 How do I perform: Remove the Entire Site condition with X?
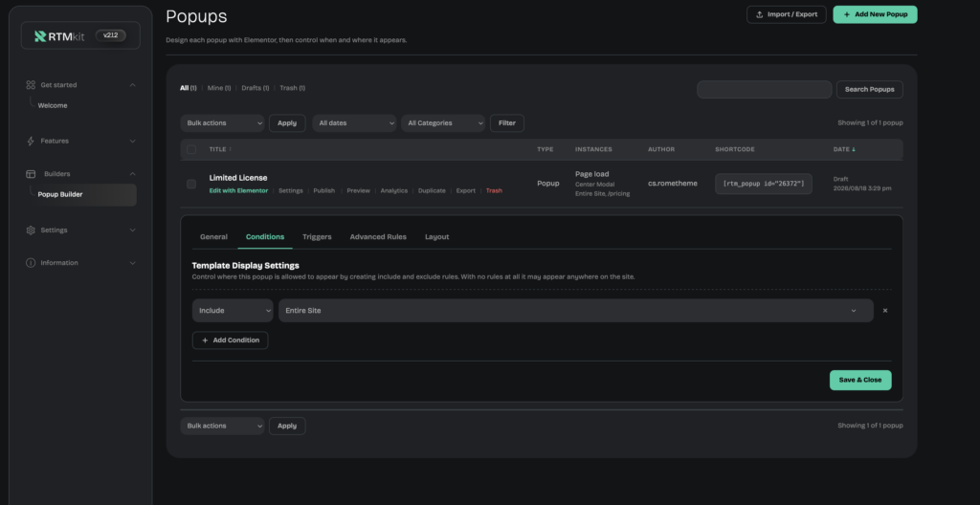click(x=885, y=311)
